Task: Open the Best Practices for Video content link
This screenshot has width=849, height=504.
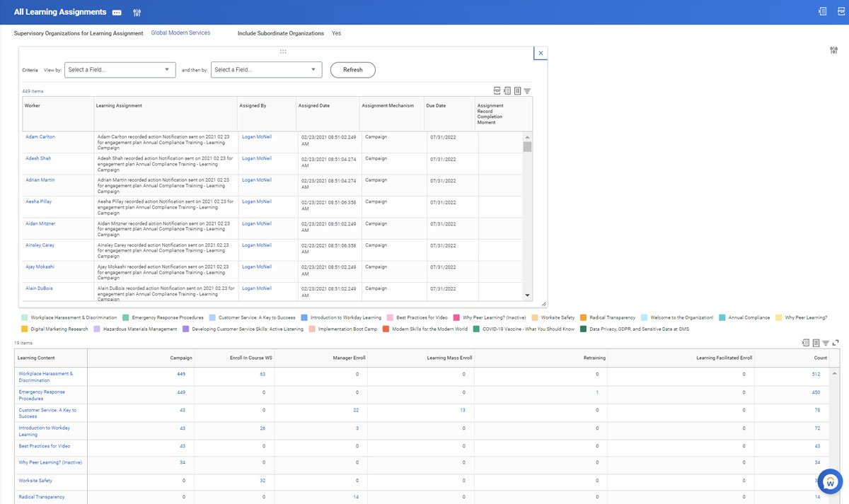Action: 45,446
